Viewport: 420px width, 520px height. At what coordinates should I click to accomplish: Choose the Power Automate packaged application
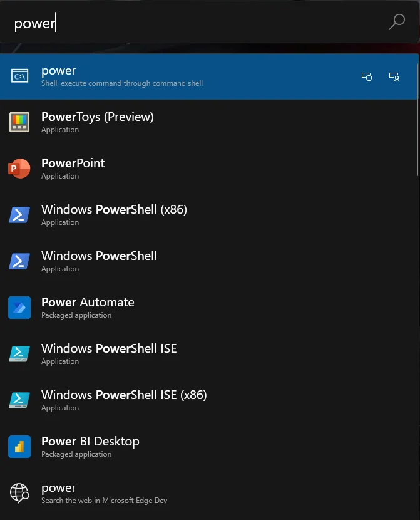[x=188, y=308]
